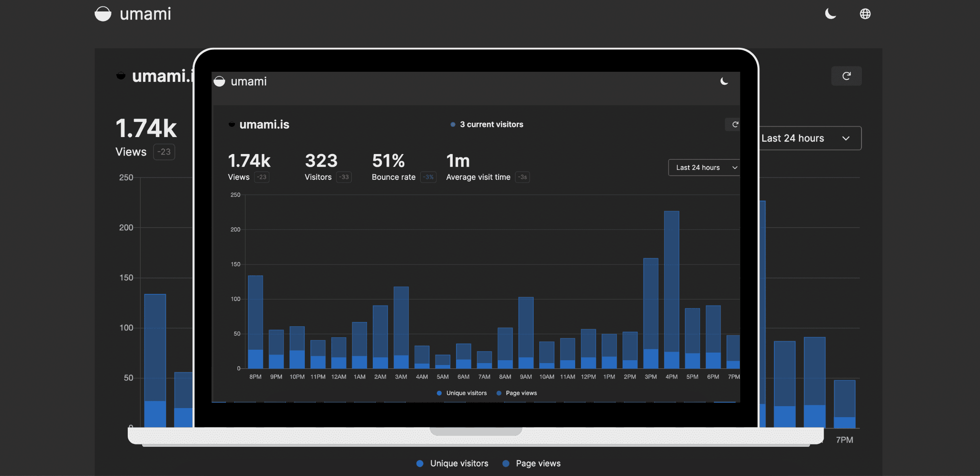Toggle Unique visitors legend inside the laptop chart
This screenshot has height=476, width=980.
[461, 393]
